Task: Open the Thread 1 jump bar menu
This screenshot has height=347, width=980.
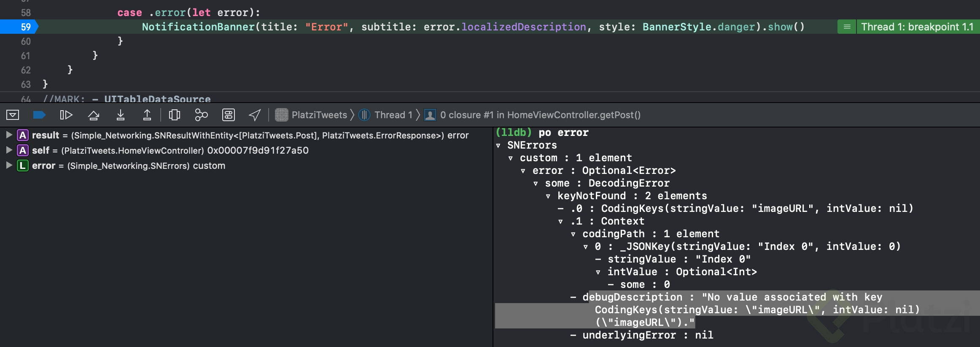Action: (386, 115)
